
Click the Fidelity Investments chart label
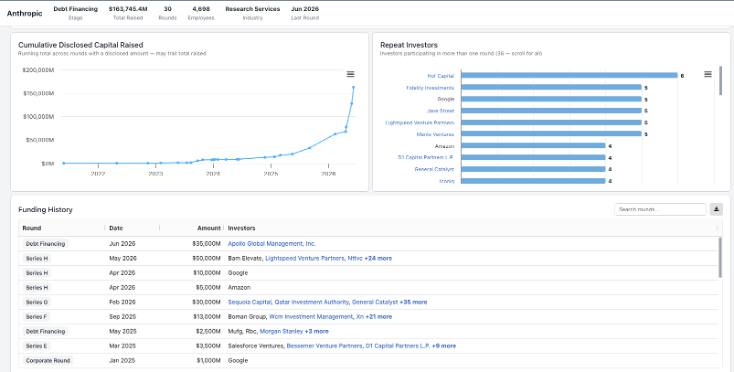tap(430, 88)
